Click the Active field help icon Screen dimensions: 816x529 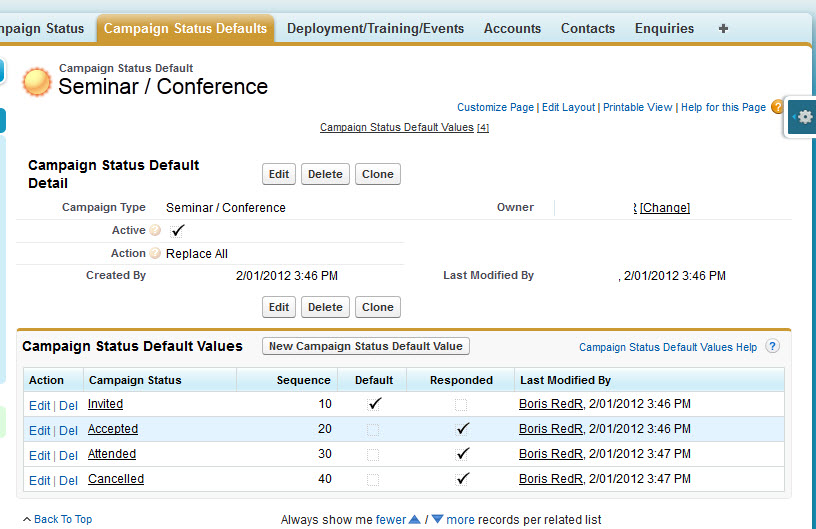click(x=155, y=230)
